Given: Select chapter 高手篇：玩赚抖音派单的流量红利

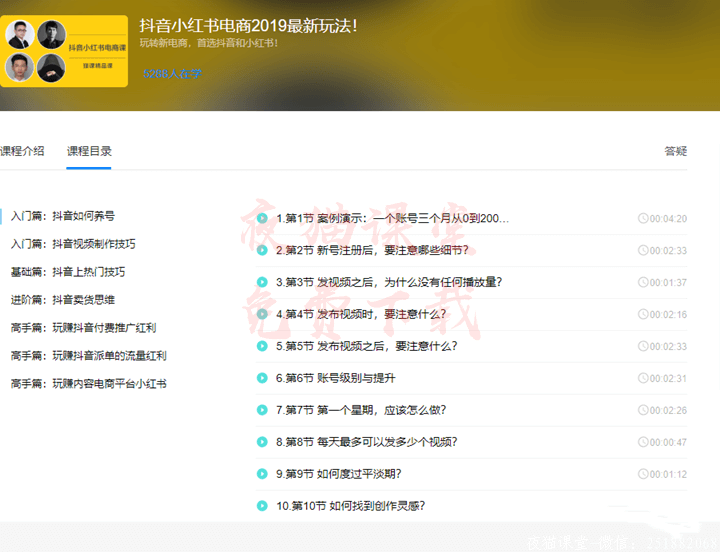Looking at the screenshot, I should coord(89,356).
